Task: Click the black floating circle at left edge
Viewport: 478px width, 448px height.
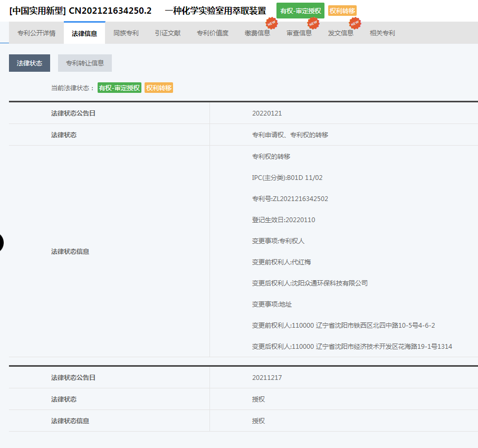Action: (x=2, y=243)
